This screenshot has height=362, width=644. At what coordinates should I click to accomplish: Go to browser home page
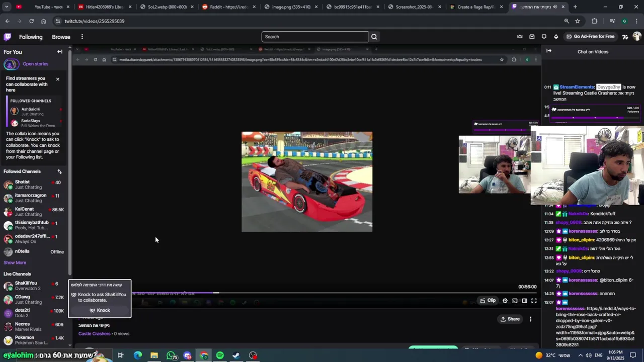coord(43,21)
